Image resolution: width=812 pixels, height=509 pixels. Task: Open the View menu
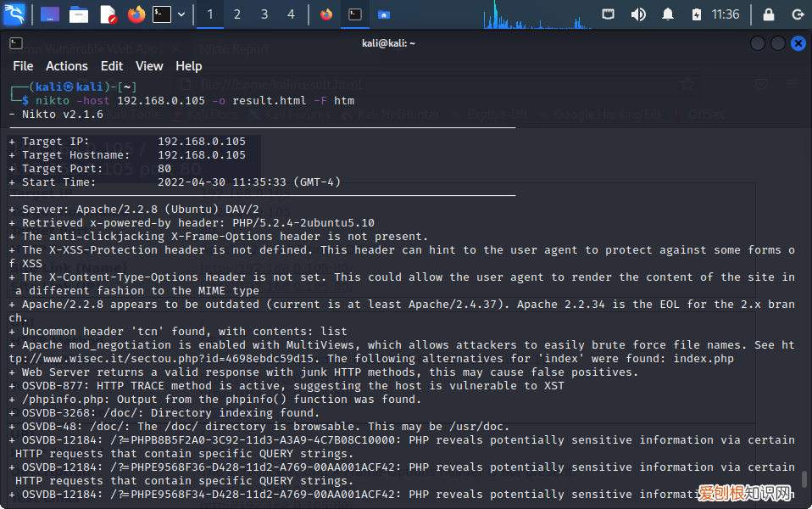(x=149, y=66)
